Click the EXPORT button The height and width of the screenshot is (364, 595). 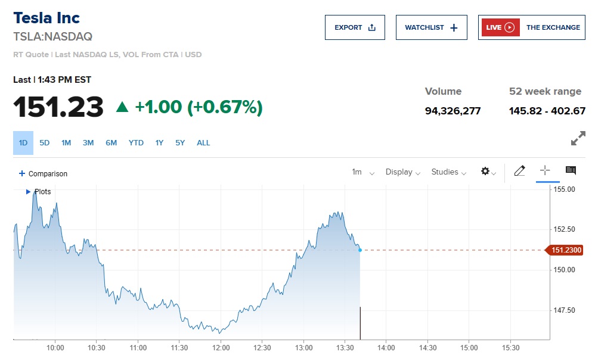[x=355, y=27]
